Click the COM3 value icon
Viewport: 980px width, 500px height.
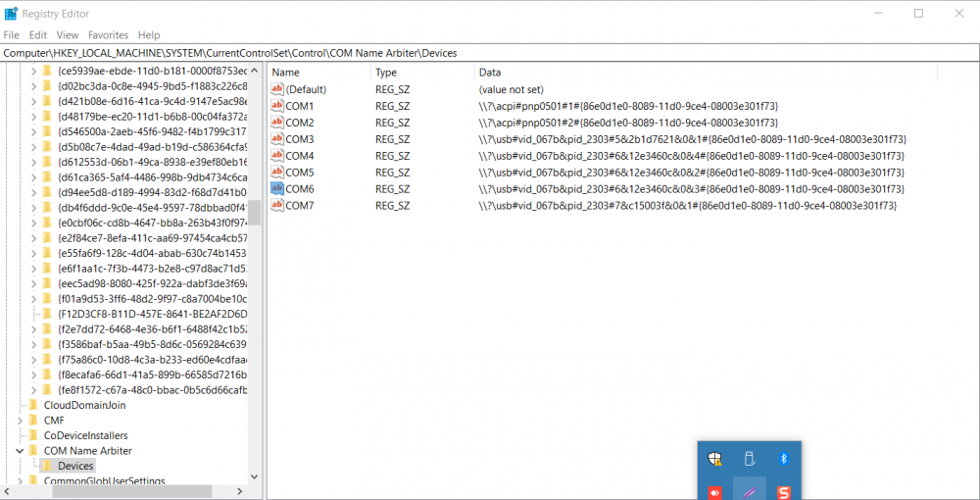277,139
